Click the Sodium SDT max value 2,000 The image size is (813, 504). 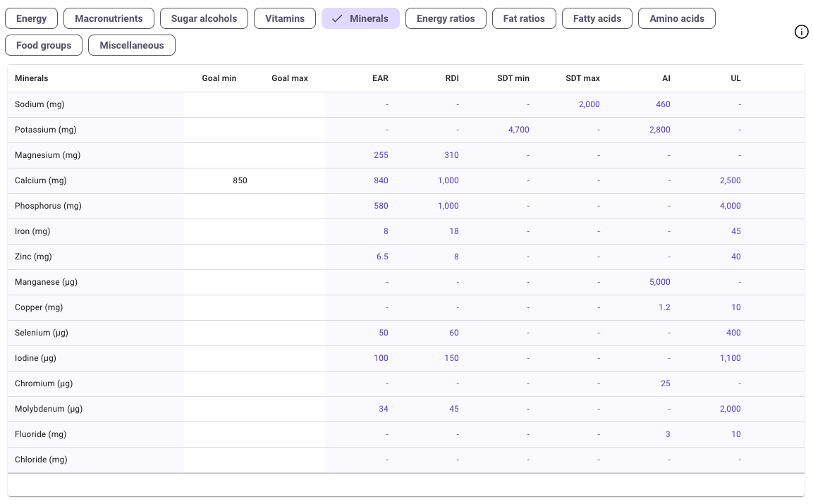tap(589, 104)
